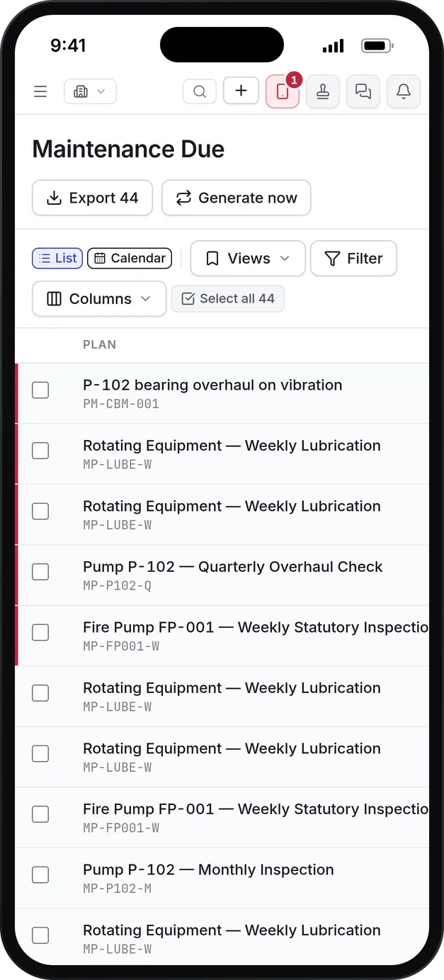Viewport: 444px width, 980px height.
Task: Open the Columns dropdown
Action: [99, 299]
